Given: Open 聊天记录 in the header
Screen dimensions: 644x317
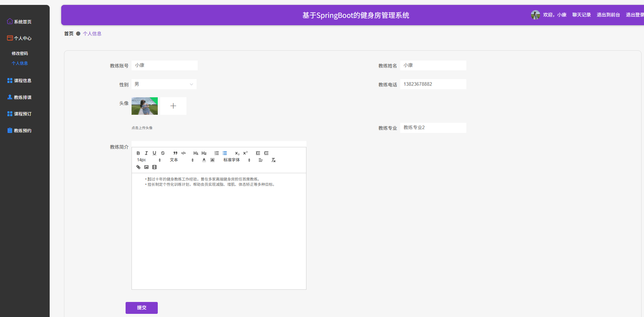Looking at the screenshot, I should 581,15.
